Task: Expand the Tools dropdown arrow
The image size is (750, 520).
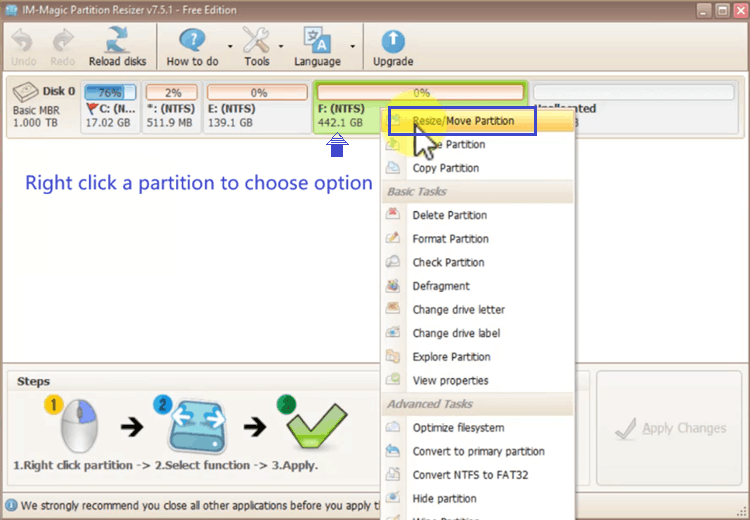Action: (281, 46)
